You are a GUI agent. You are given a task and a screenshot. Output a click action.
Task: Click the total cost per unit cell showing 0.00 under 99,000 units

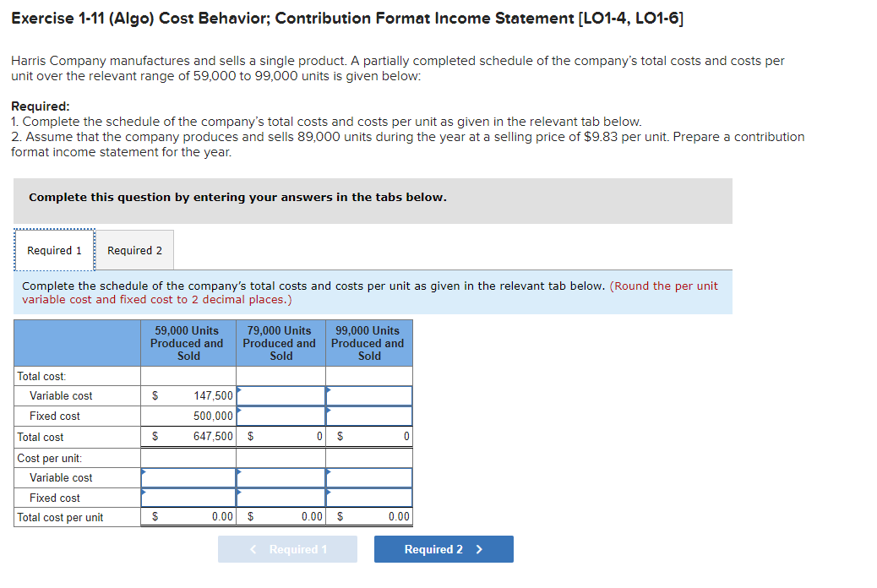[369, 516]
